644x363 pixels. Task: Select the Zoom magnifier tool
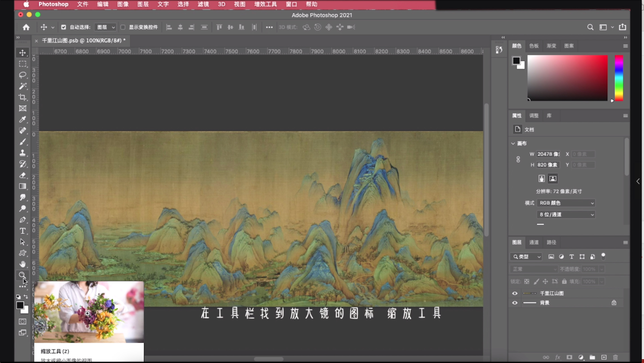[23, 275]
